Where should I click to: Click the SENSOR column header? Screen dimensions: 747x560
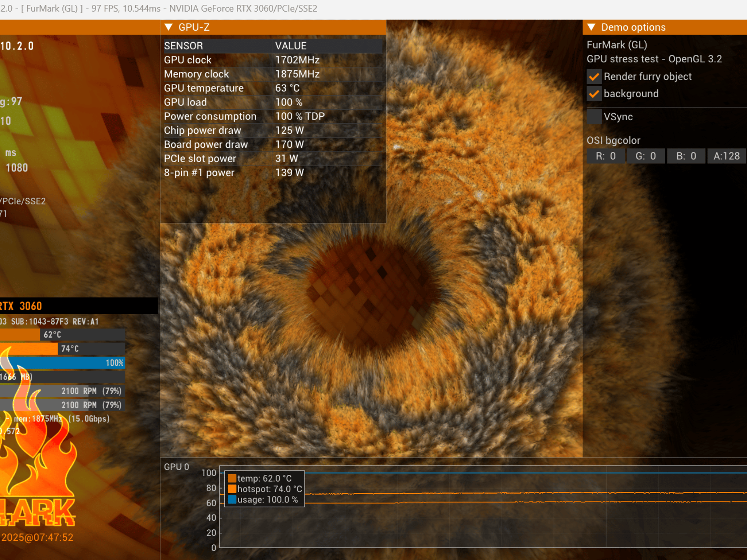tap(183, 46)
